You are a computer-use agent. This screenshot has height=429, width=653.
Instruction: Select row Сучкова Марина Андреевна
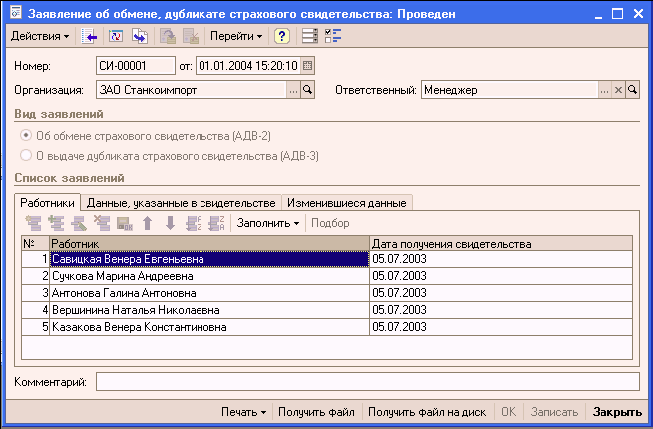pyautogui.click(x=209, y=276)
